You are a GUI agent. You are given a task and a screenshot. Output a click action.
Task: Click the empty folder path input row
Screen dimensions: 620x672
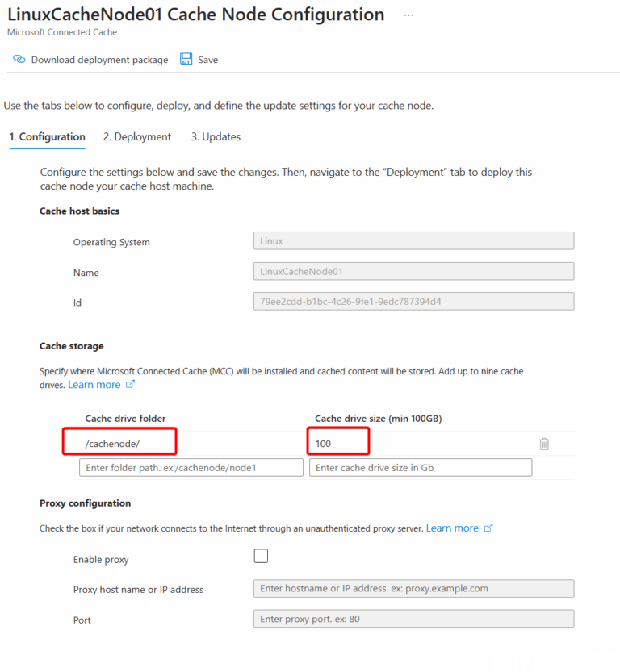[x=191, y=467]
